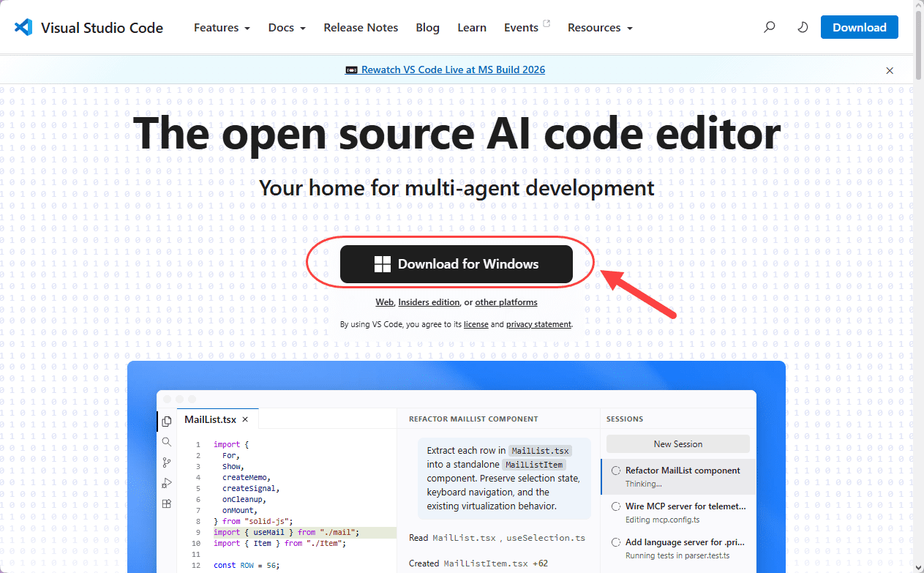Click the 'Read MailList.tsx, useSelection.ts' line

(497, 538)
